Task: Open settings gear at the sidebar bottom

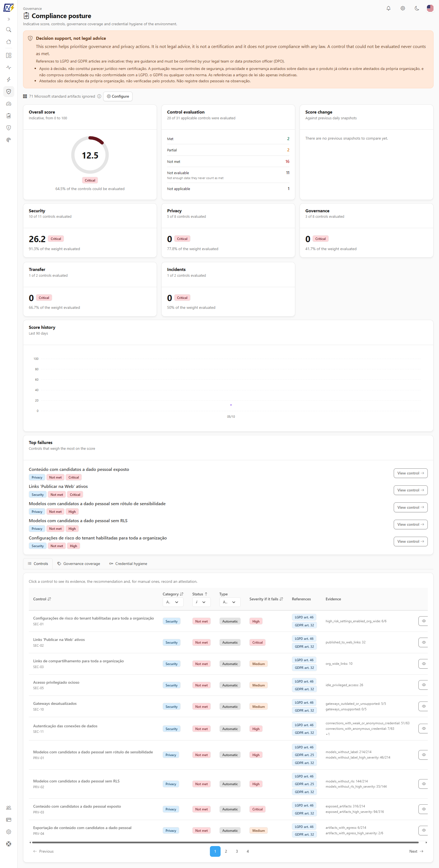Action: 9,832
